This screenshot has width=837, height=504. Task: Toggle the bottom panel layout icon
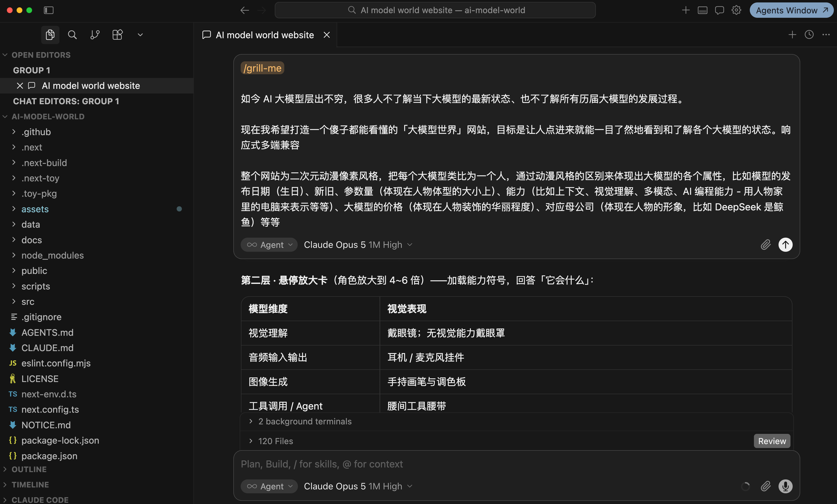(x=703, y=10)
